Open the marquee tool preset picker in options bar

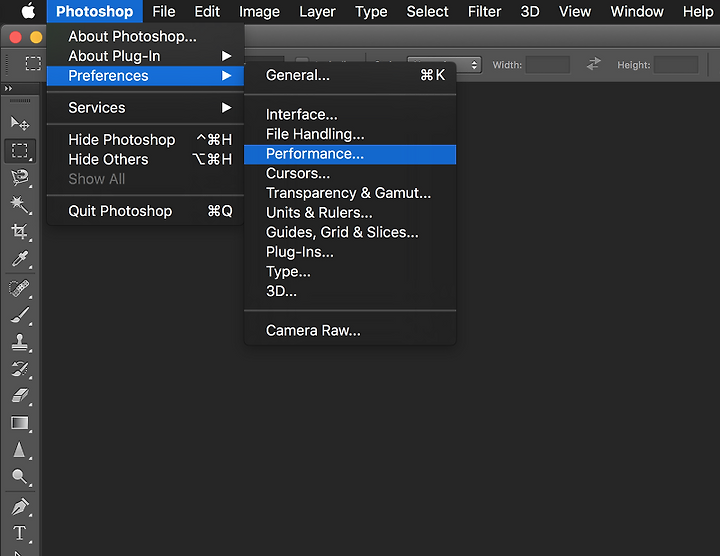pos(33,63)
